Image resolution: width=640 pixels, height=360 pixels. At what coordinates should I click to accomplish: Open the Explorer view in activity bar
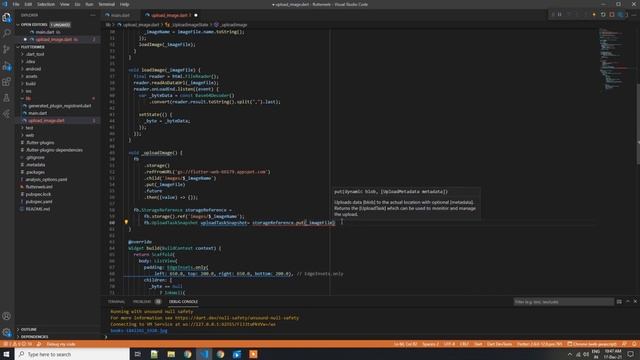[7, 18]
